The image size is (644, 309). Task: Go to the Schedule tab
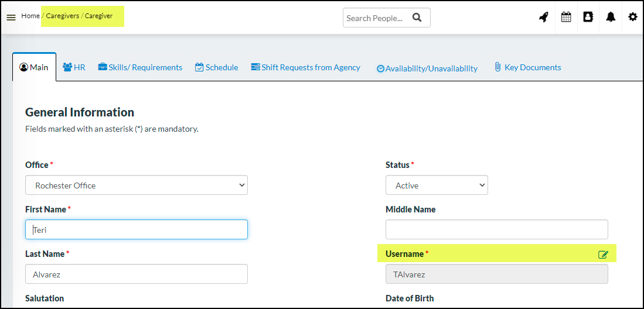pos(216,67)
